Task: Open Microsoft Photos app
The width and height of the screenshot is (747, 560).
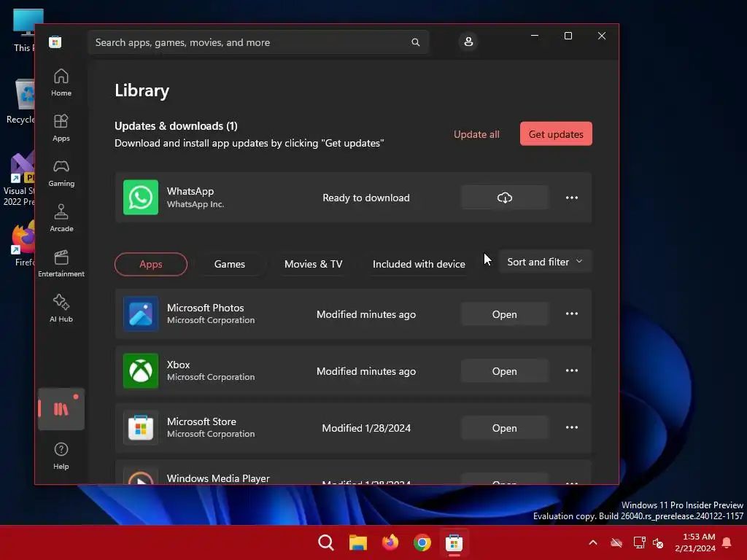Action: 505,314
